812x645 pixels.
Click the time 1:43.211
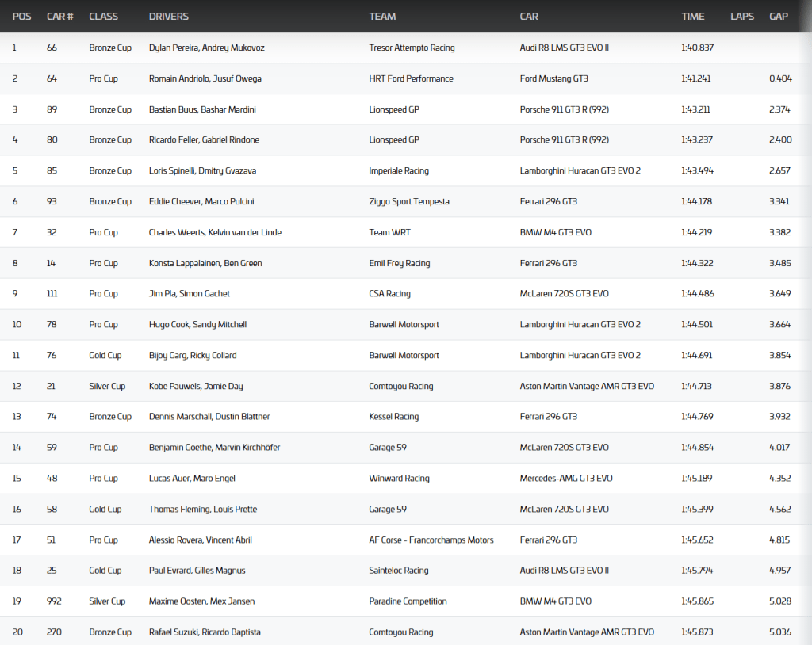click(696, 109)
